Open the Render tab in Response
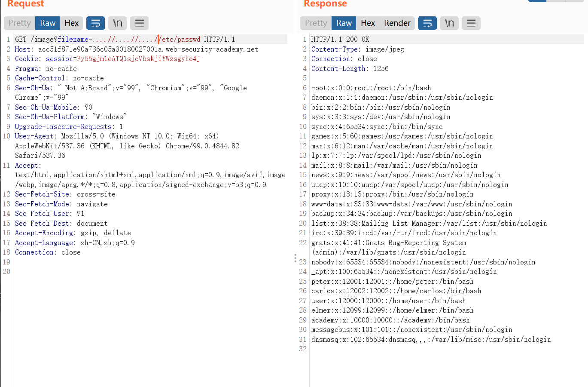588x387 pixels. pos(397,23)
